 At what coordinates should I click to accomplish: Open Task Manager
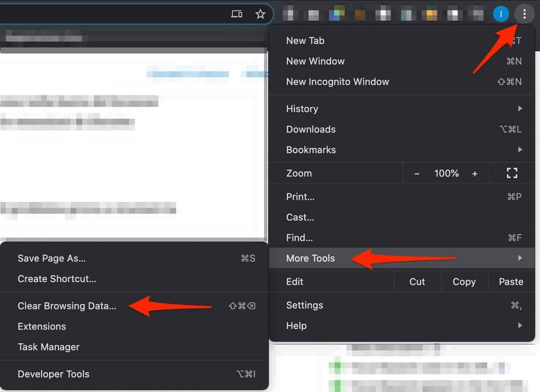49,347
